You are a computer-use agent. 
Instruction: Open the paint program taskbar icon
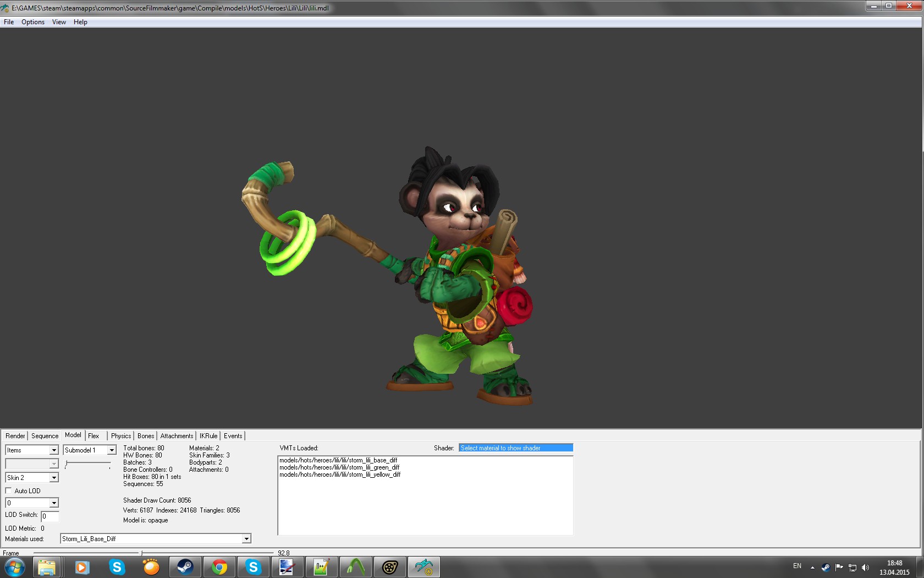click(287, 567)
